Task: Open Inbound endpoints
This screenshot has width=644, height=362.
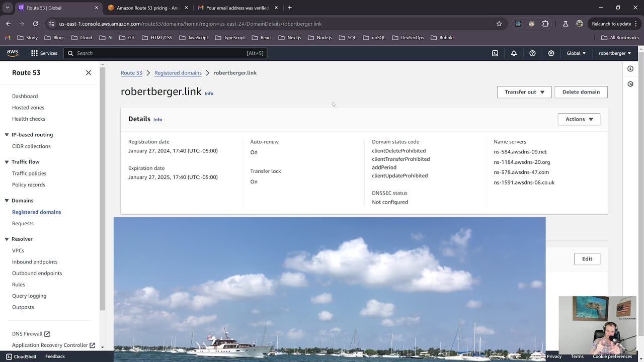Action: click(x=35, y=262)
